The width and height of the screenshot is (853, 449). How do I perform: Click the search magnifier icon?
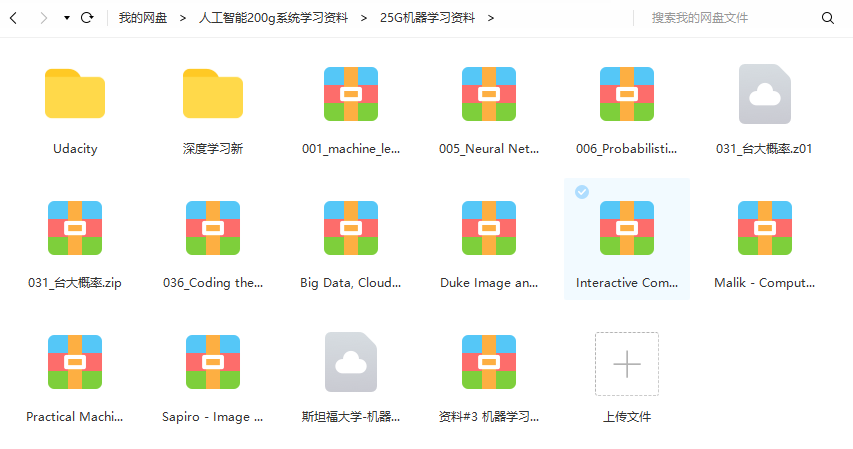click(x=828, y=18)
